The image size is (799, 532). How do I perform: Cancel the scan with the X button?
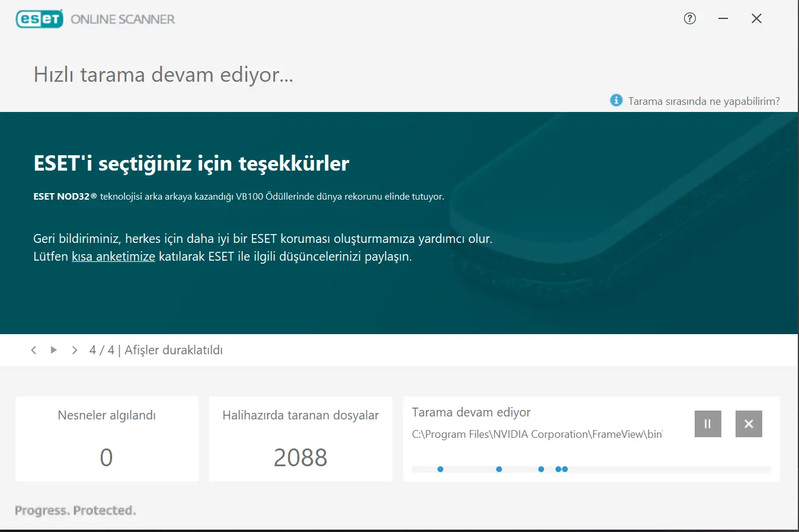point(749,424)
